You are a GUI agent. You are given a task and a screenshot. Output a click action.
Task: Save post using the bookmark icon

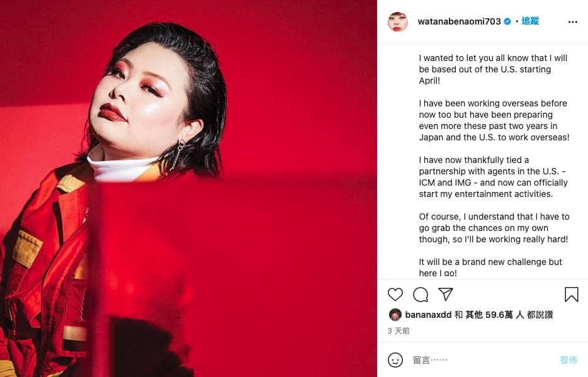pos(572,295)
